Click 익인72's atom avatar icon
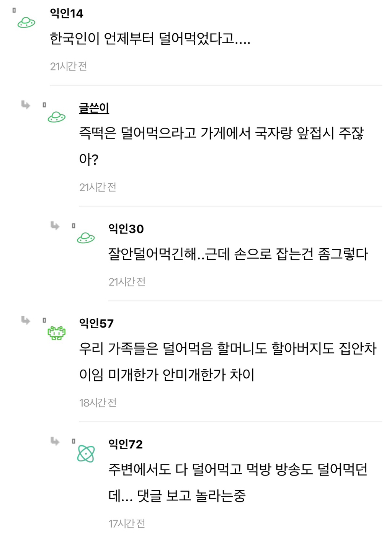The height and width of the screenshot is (533, 392). [86, 454]
